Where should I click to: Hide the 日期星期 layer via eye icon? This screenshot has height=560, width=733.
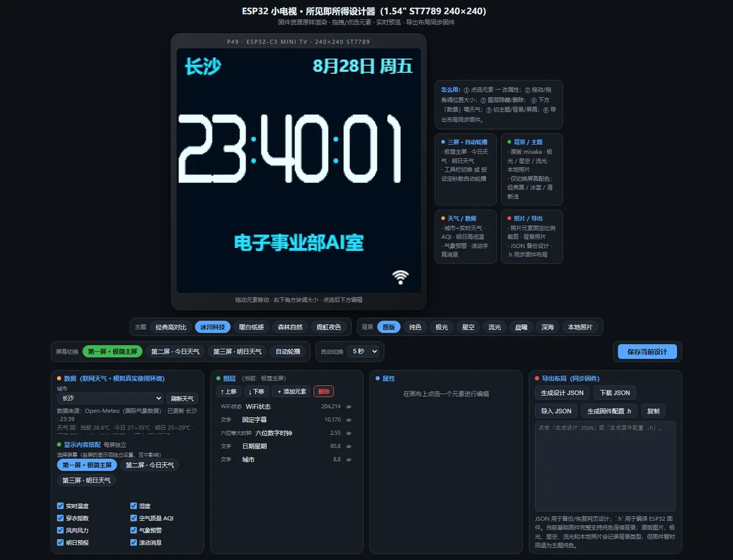[349, 446]
